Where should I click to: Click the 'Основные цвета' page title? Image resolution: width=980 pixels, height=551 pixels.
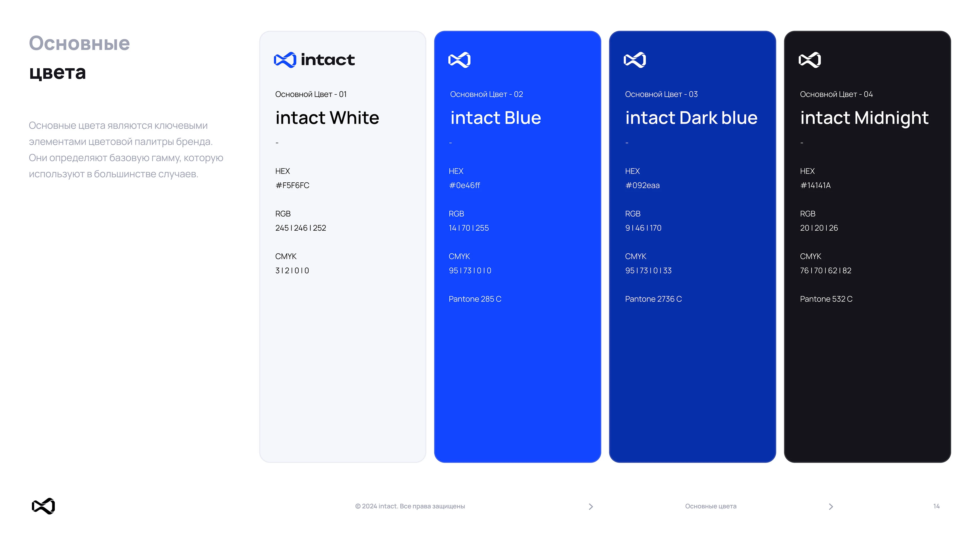79,57
